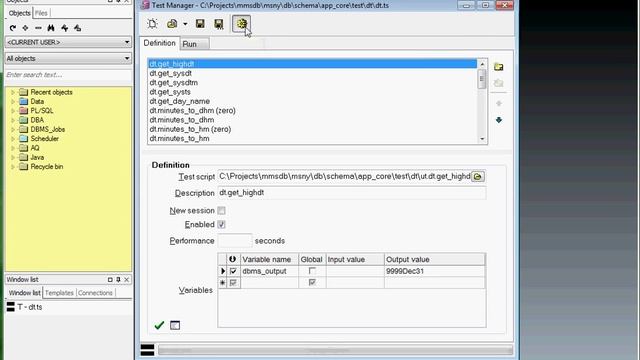640x360 pixels.
Task: Select the dt.minutes_to_dhm test row
Action: pyautogui.click(x=312, y=120)
